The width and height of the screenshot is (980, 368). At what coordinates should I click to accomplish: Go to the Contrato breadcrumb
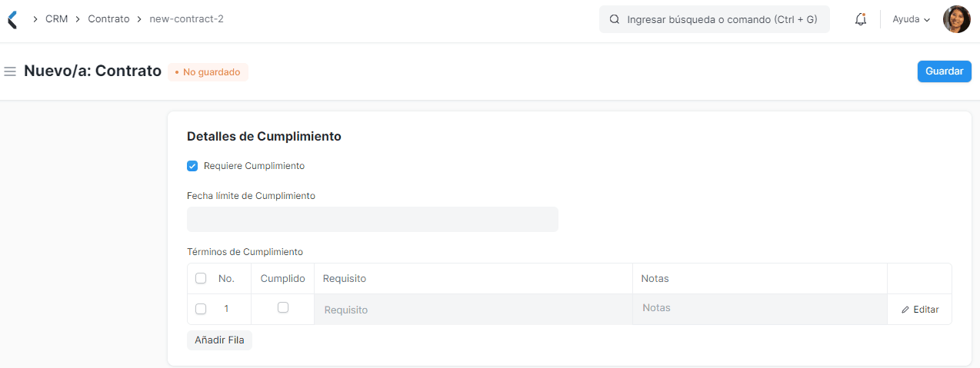point(108,19)
